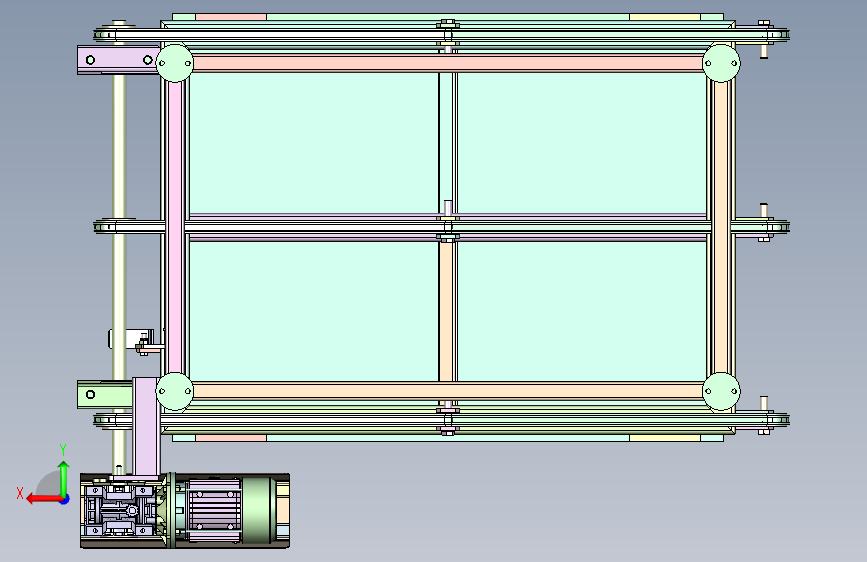Screen dimensions: 867x562
Task: Click the X label on axis triad
Action: point(20,493)
